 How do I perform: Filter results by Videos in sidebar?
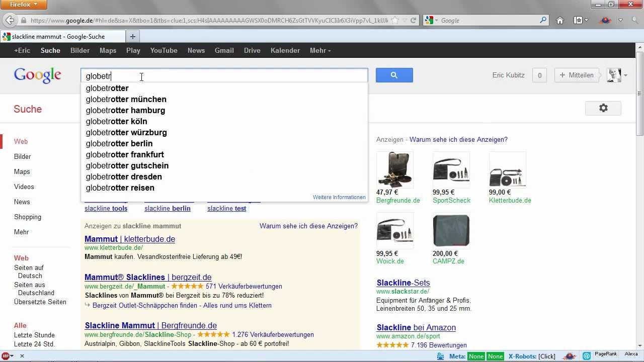click(24, 187)
